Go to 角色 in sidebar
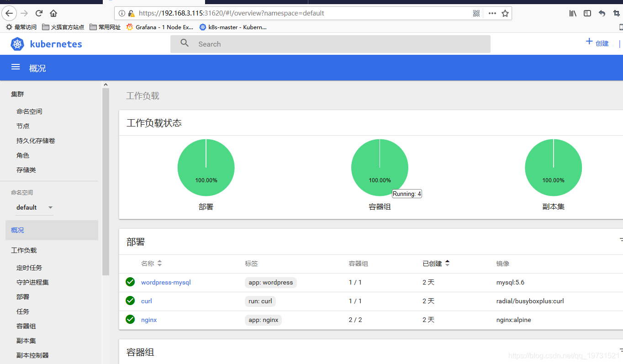623x364 pixels. (23, 155)
